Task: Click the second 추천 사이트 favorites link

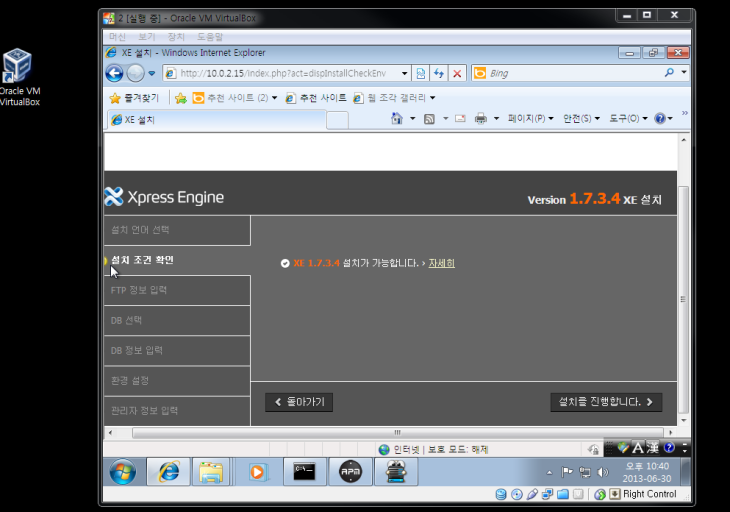Action: pos(316,98)
